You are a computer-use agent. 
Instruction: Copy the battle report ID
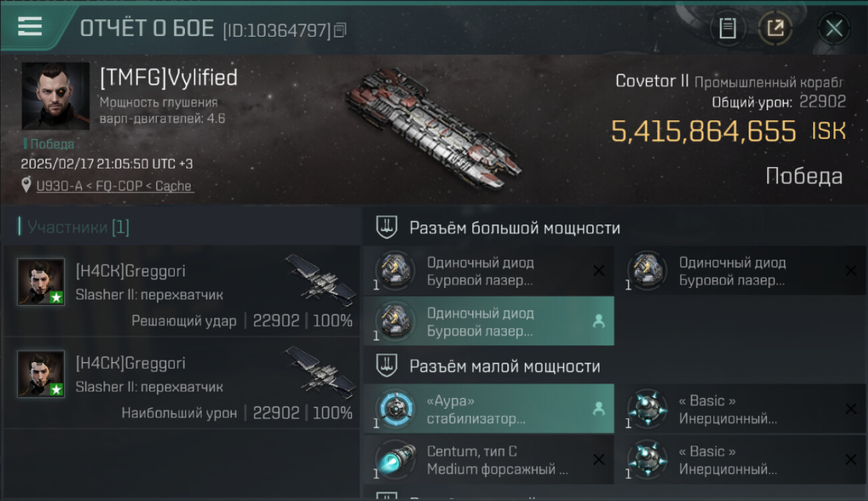tap(341, 30)
